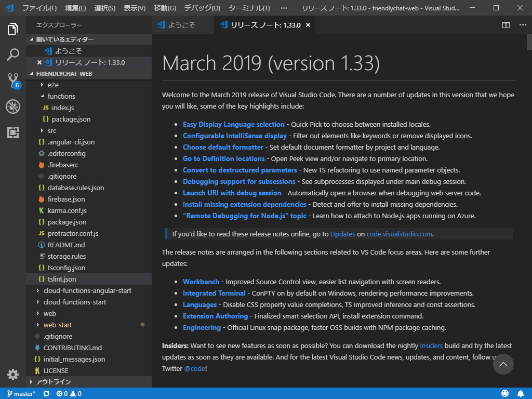This screenshot has width=532, height=399.
Task: Open the ターミナル(T) menu
Action: click(249, 8)
